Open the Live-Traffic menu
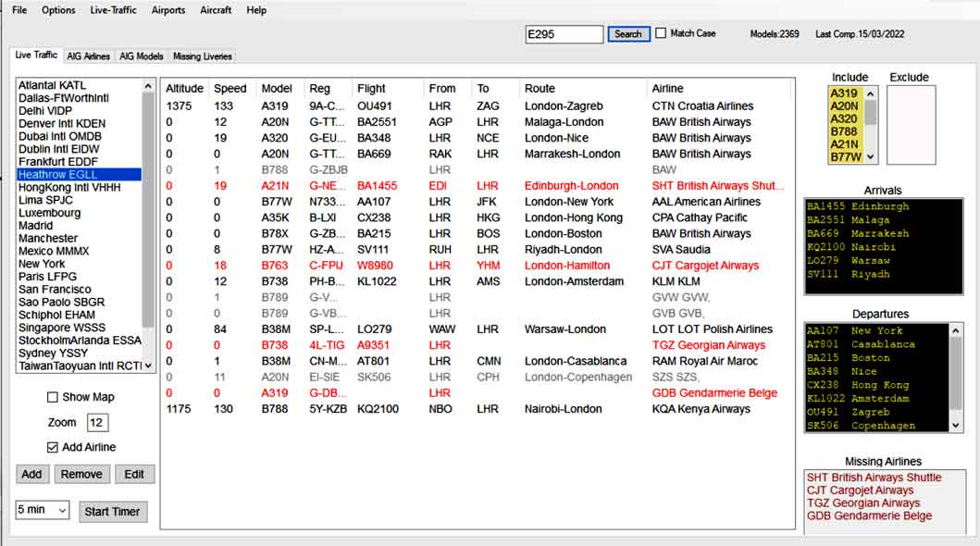Viewport: 980px width, 546px height. pos(113,10)
